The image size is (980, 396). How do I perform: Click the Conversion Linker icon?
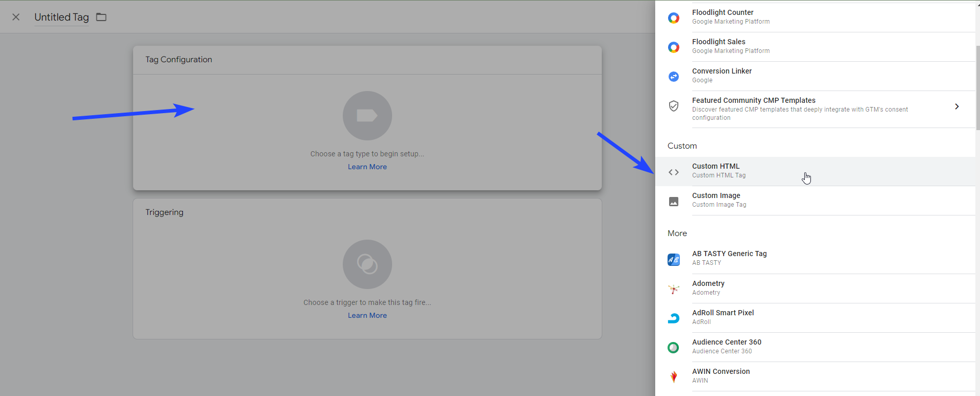point(674,77)
